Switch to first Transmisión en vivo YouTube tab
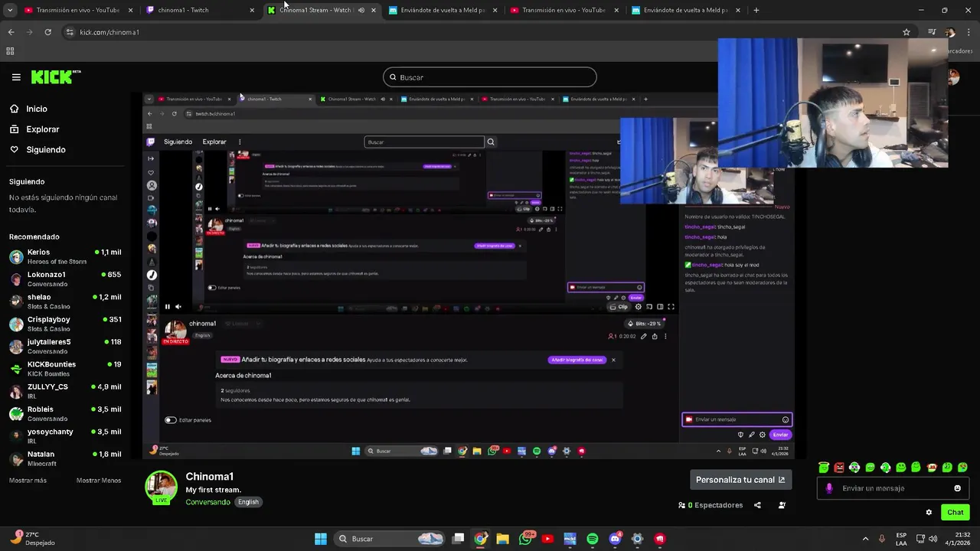The height and width of the screenshot is (551, 980). click(79, 10)
